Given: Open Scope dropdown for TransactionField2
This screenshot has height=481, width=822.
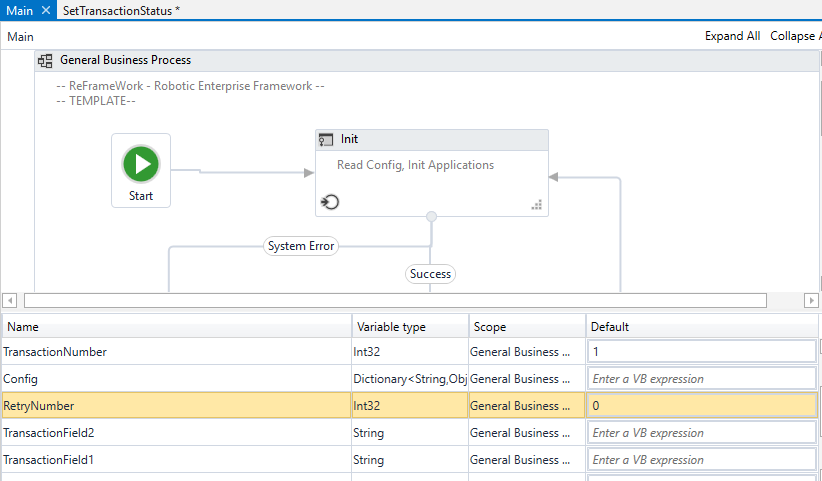Looking at the screenshot, I should click(526, 433).
